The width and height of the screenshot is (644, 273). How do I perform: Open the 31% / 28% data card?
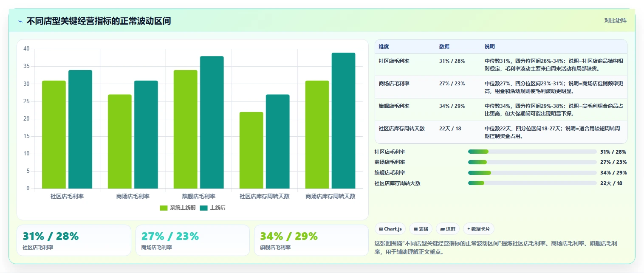(74, 240)
